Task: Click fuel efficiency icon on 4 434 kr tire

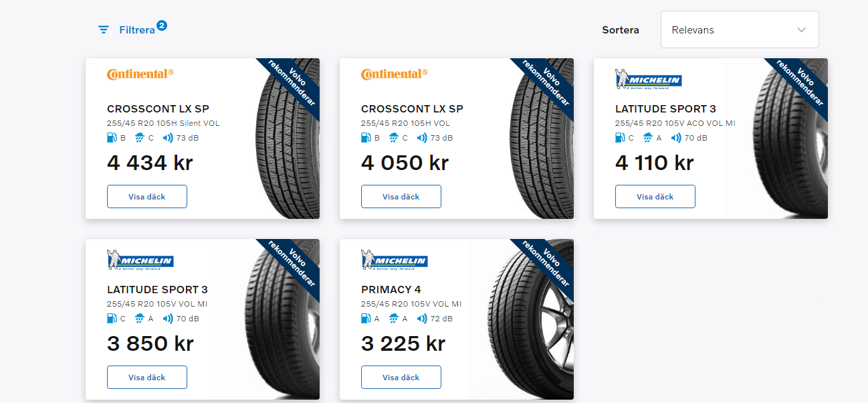Action: point(112,138)
